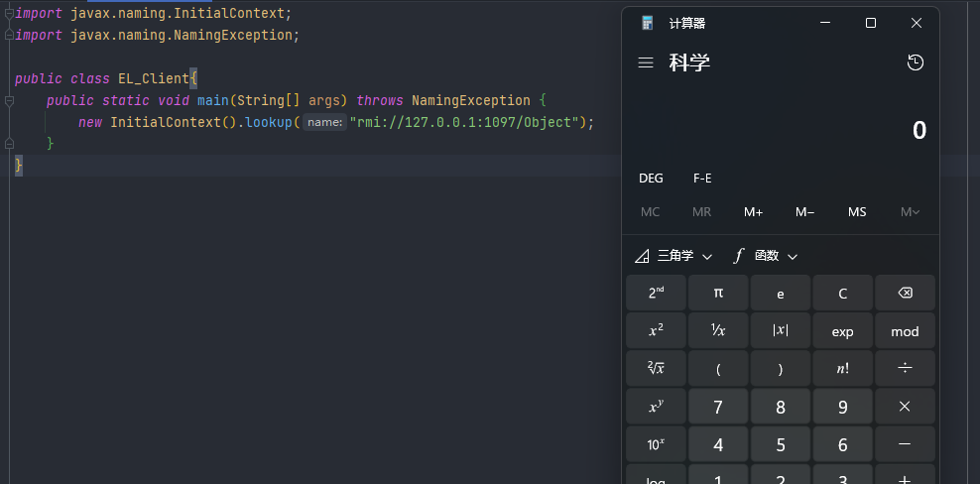This screenshot has width=980, height=484.
Task: Click InitialContext in the first import line
Action: coord(229,13)
